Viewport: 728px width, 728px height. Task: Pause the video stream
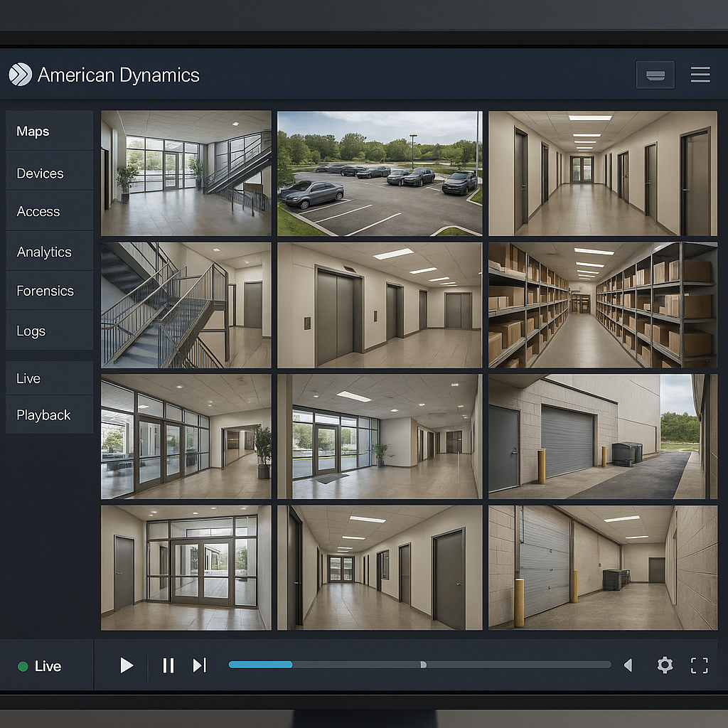pyautogui.click(x=168, y=665)
